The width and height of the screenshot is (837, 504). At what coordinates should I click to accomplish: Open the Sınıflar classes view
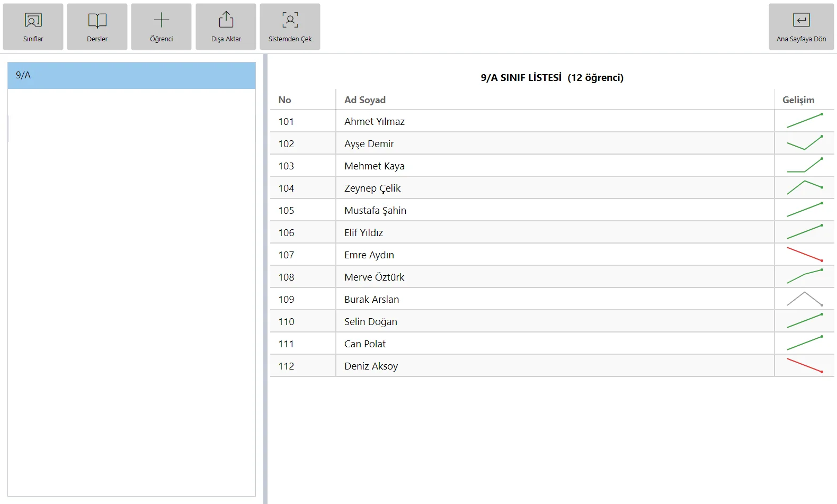[33, 27]
